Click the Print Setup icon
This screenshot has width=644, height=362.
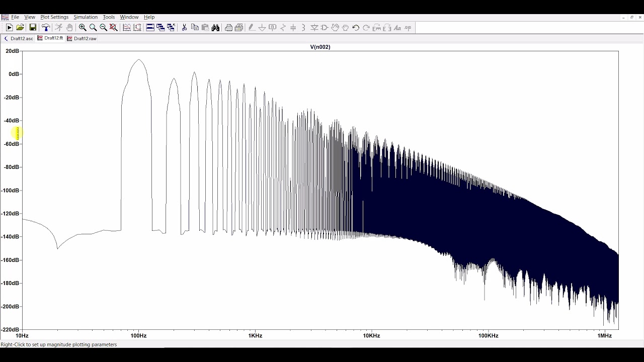coord(228,28)
